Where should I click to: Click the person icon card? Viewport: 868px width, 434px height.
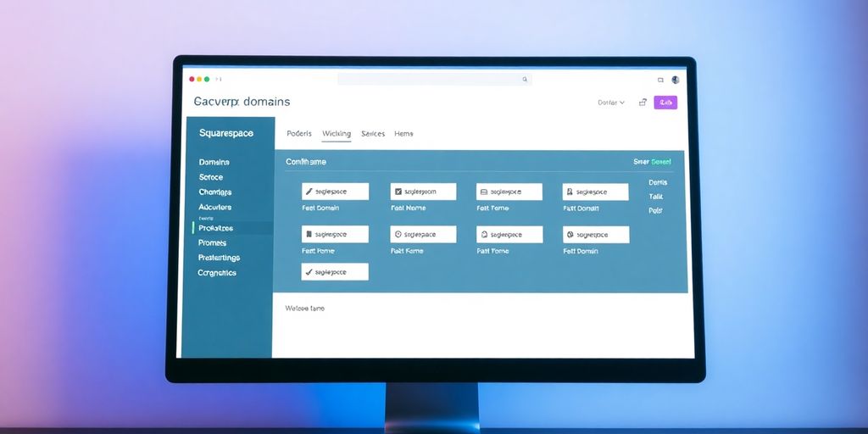(x=596, y=192)
